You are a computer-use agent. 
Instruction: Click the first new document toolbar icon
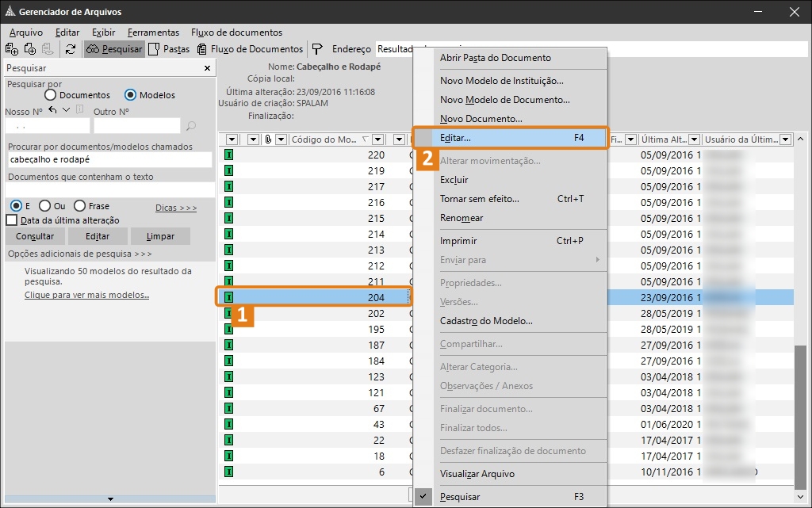(x=12, y=49)
